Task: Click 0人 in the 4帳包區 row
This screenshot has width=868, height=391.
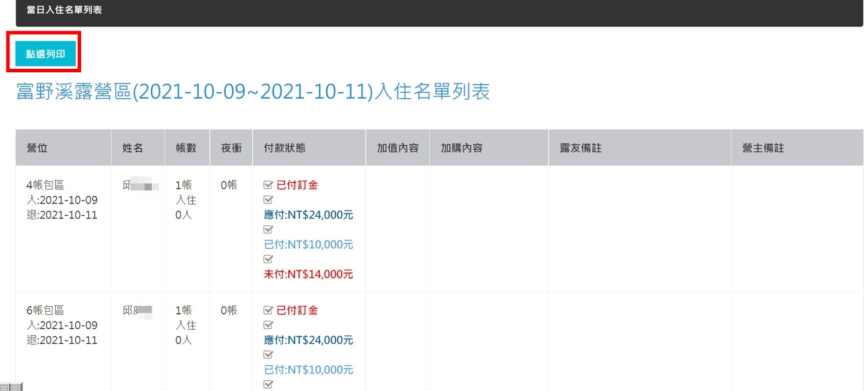Action: pos(183,215)
